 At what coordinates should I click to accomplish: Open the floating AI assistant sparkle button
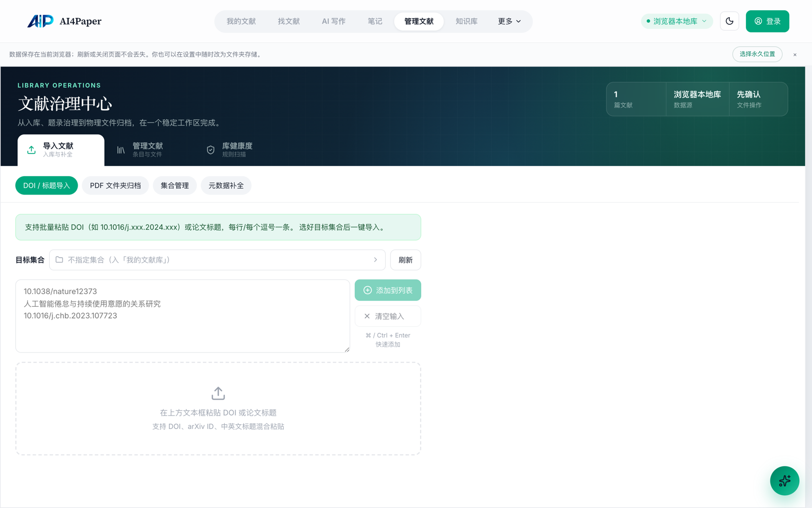click(x=785, y=481)
